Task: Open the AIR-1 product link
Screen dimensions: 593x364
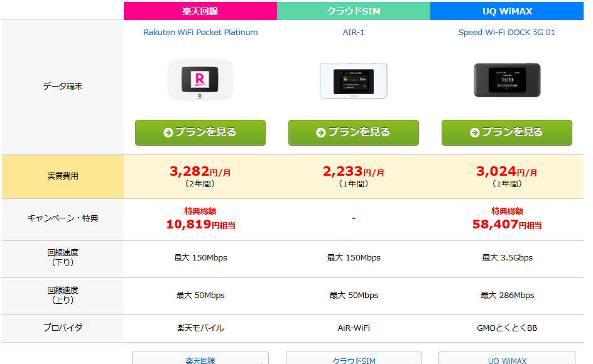Action: coord(354,33)
